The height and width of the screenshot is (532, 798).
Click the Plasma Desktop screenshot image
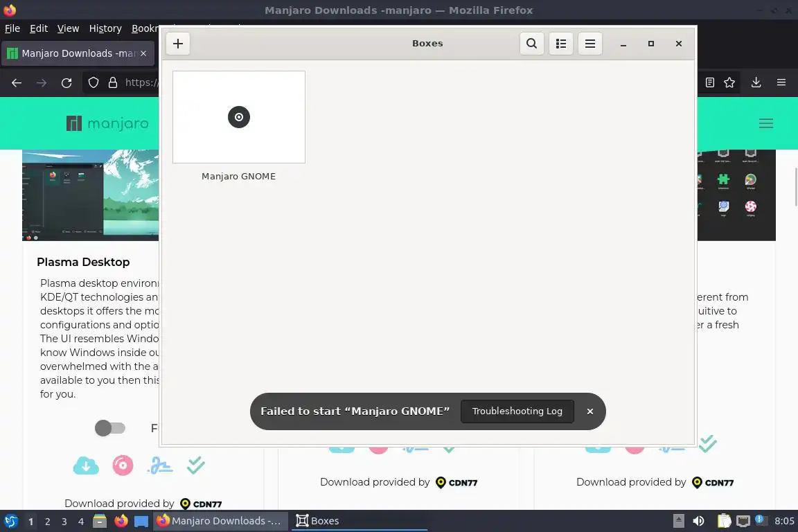pos(91,195)
